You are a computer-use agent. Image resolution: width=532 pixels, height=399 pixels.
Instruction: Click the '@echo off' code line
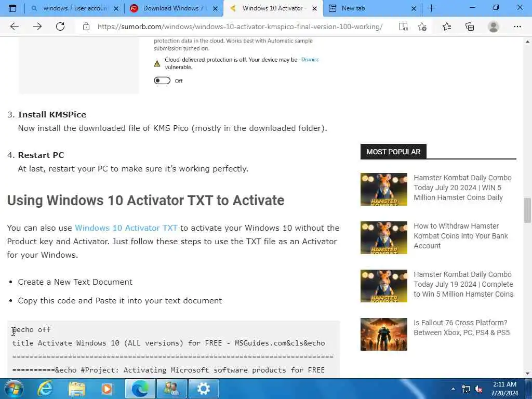coord(31,329)
